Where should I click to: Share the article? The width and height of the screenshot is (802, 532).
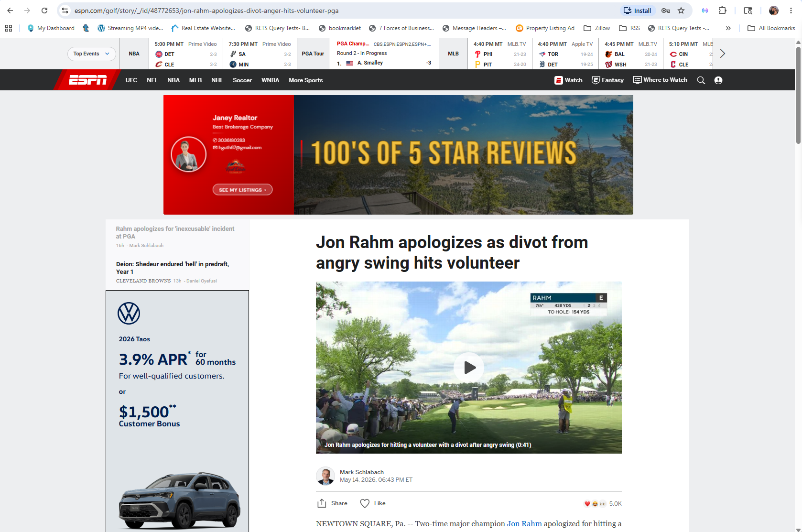coord(332,503)
